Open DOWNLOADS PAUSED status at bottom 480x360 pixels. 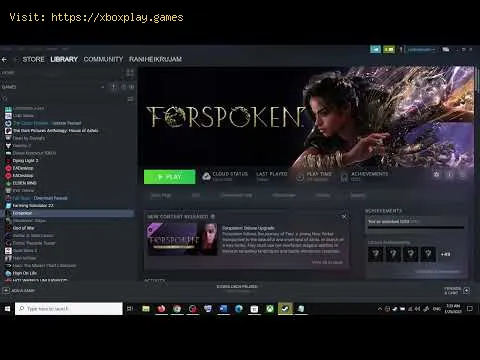coord(237,287)
